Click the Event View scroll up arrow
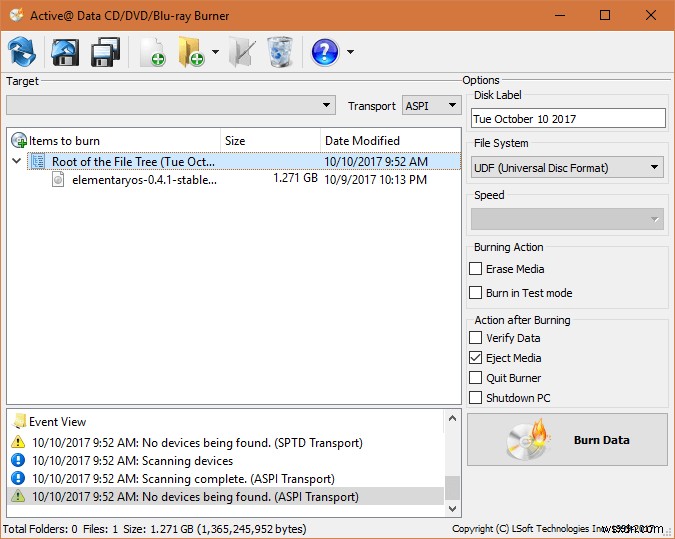The height and width of the screenshot is (539, 675). 452,418
